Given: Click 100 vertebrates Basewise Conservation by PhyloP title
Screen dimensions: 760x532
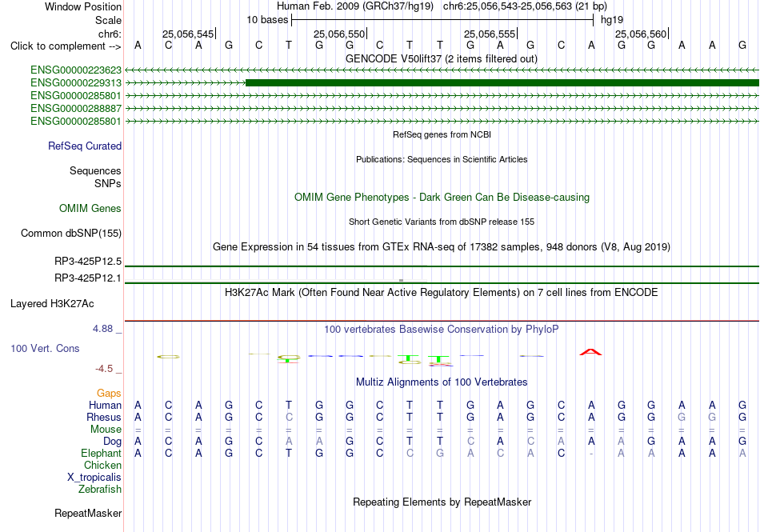Looking at the screenshot, I should pos(442,330).
